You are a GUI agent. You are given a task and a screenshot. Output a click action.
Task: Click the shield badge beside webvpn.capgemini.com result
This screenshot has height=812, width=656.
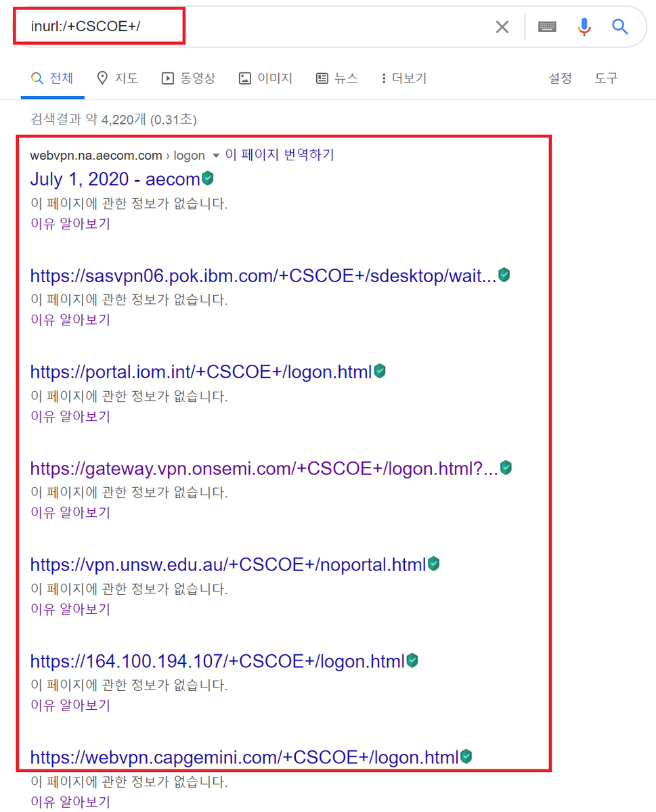(466, 757)
